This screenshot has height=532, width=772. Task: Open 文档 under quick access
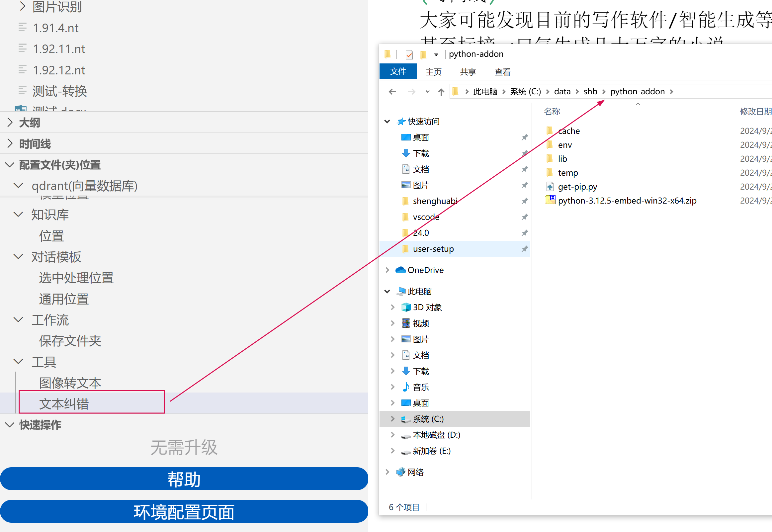[x=420, y=169]
